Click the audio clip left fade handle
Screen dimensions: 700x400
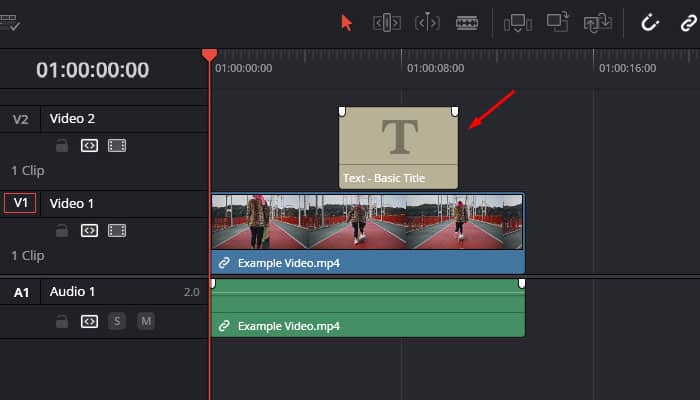click(x=213, y=283)
